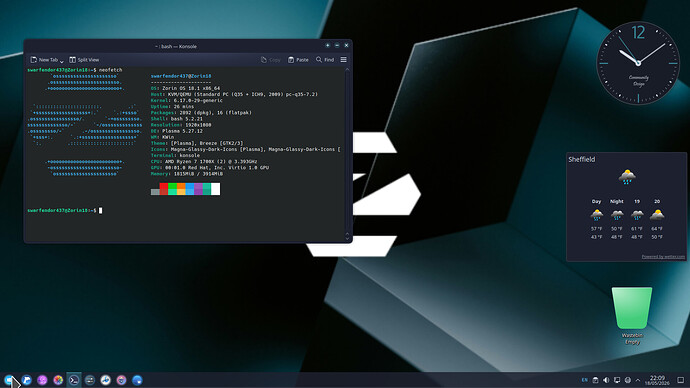The height and width of the screenshot is (388, 690).
Task: Expand hidden system tray icons arrow
Action: coord(638,380)
